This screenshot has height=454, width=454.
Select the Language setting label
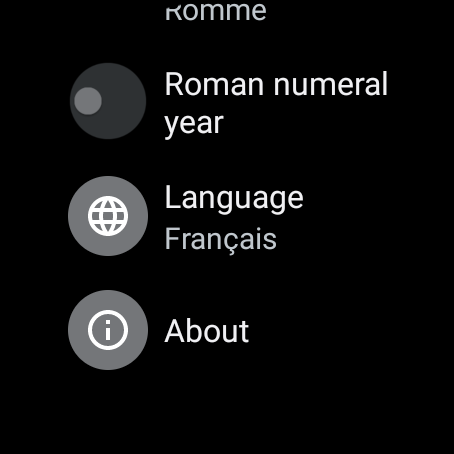[x=234, y=199]
